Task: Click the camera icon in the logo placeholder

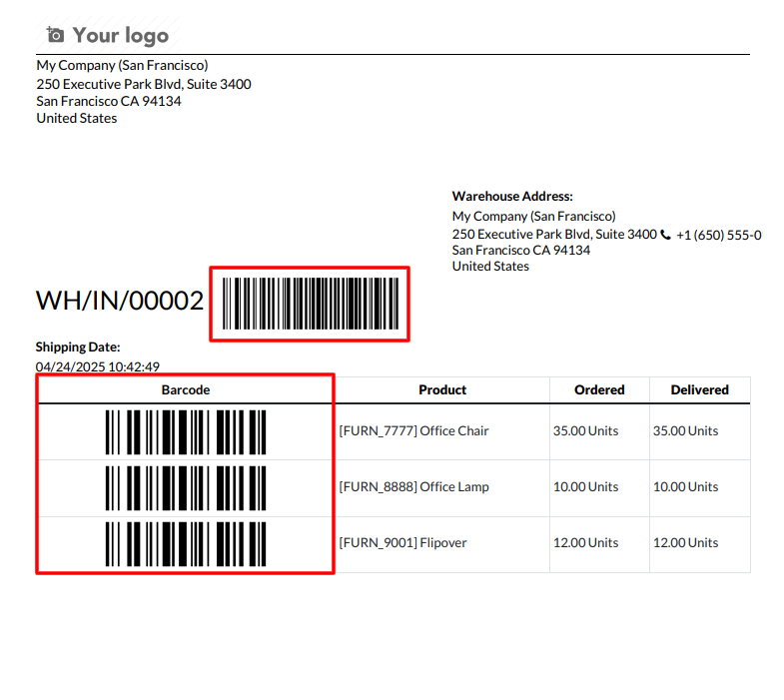Action: (x=55, y=35)
